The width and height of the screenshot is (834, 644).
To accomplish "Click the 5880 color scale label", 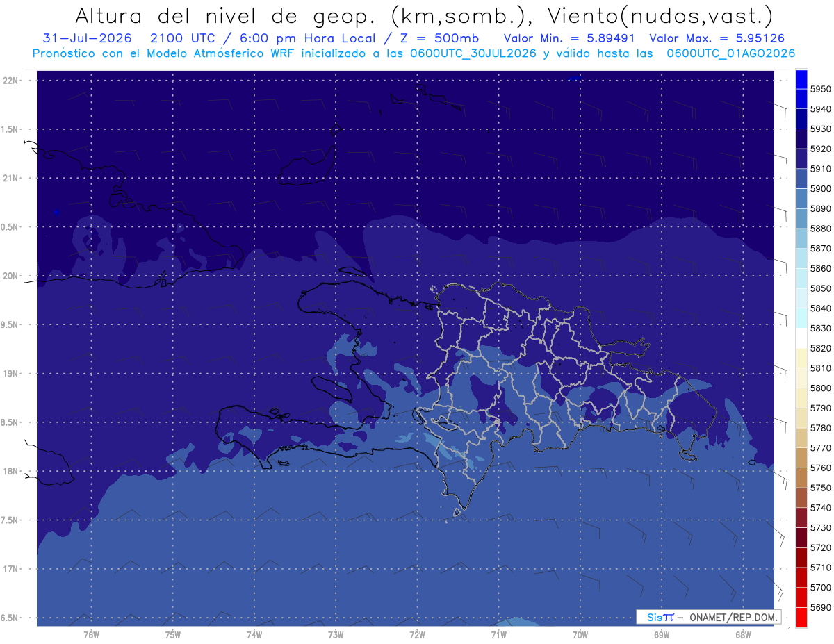I will click(821, 229).
